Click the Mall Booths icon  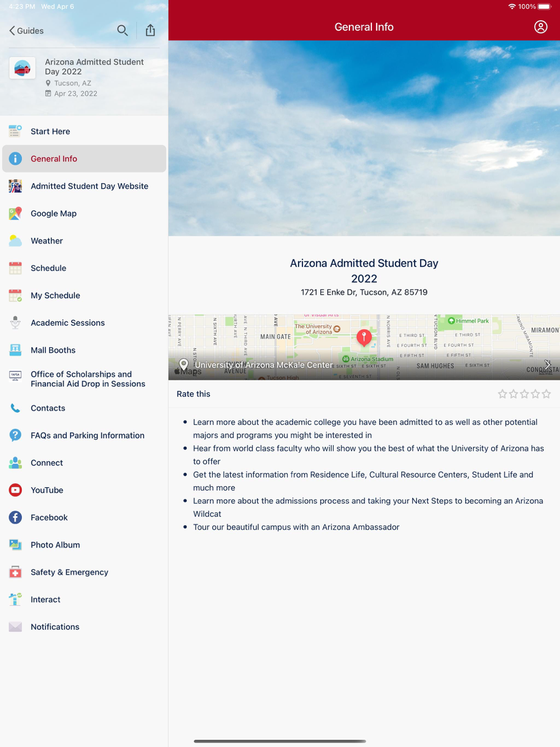[x=16, y=351]
